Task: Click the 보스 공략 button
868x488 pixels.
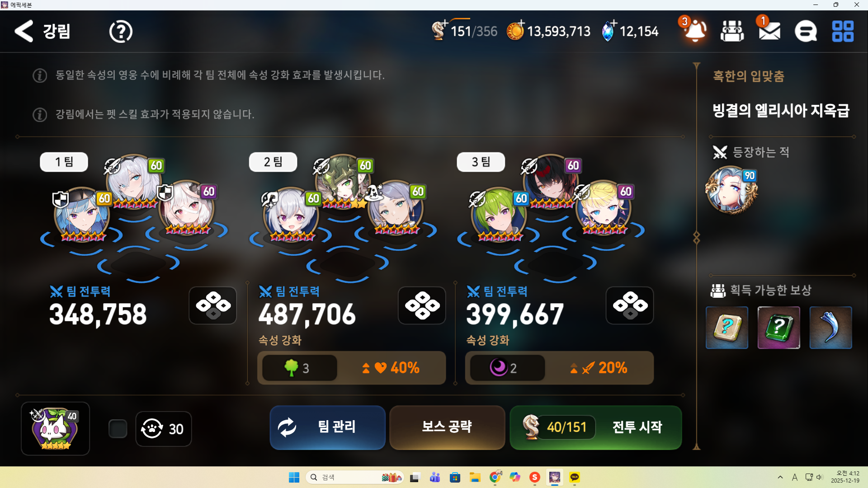Action: [447, 427]
